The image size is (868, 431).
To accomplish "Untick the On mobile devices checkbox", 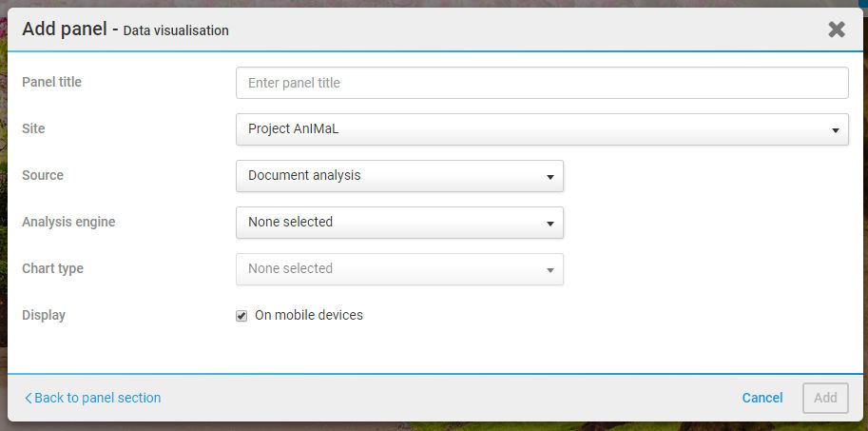I will click(x=241, y=316).
